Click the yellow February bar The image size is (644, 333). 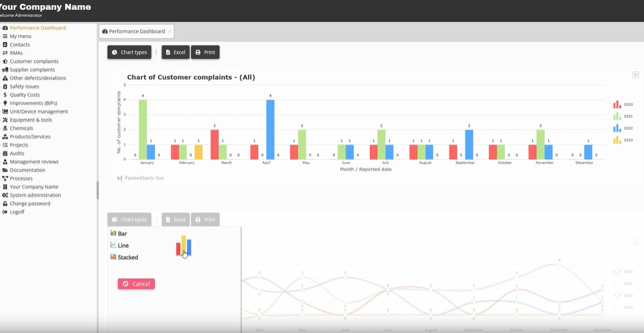click(198, 152)
